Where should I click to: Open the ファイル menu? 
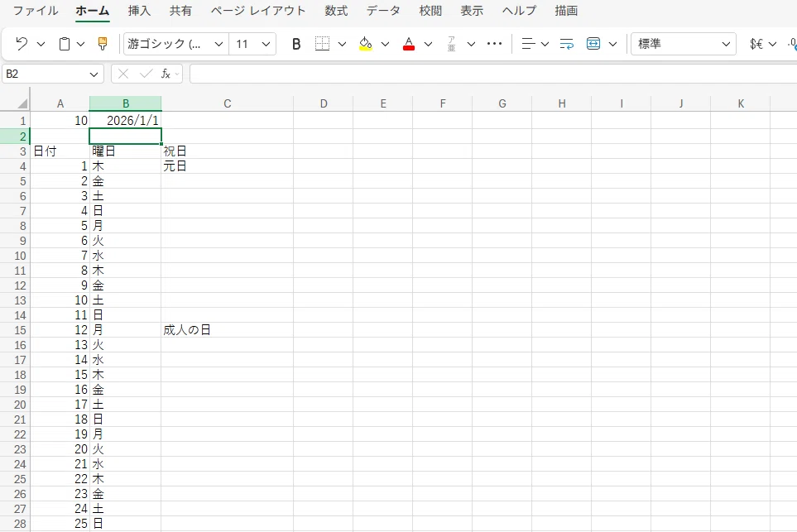click(x=36, y=11)
